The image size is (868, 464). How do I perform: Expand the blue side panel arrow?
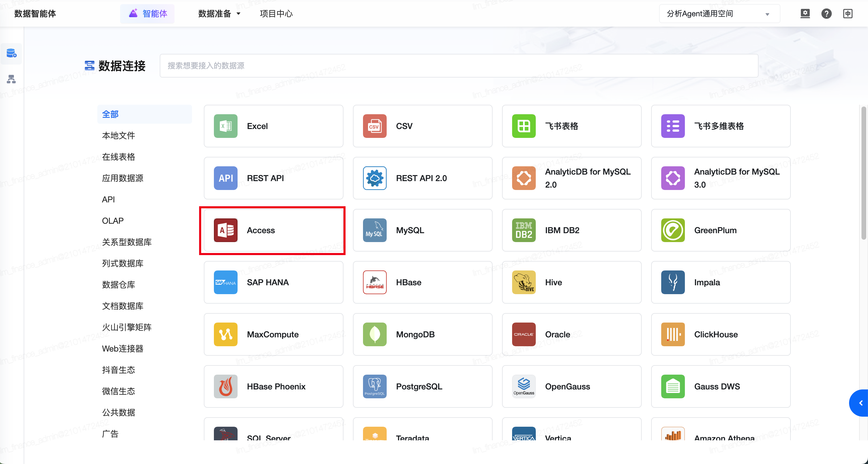click(859, 403)
